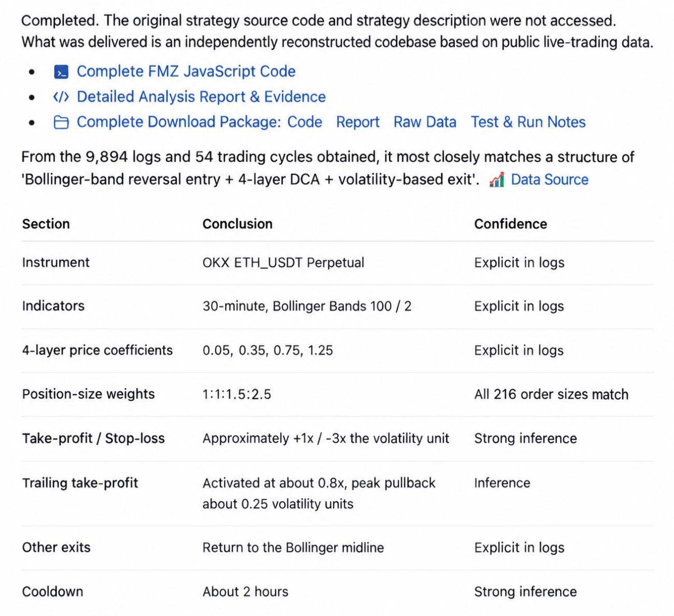Open the Test & Run Notes link
The image size is (674, 616).
coord(528,122)
